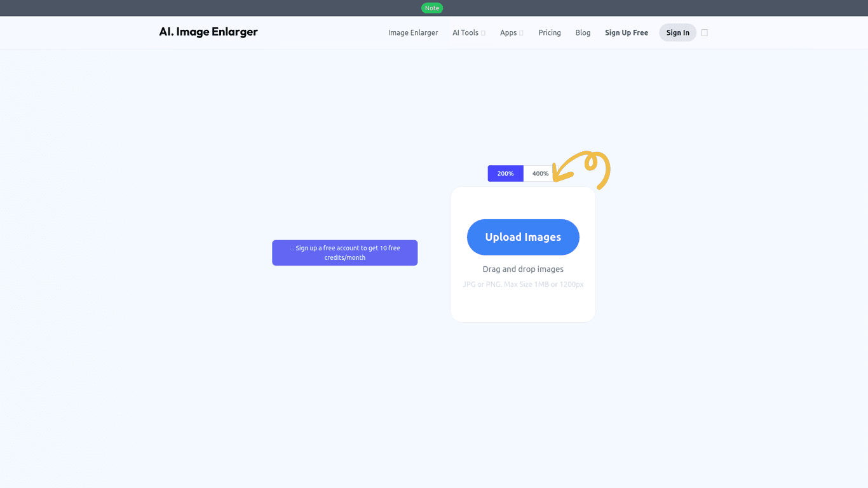868x488 pixels.
Task: Go to the Image Enlarger nav item
Action: coord(413,33)
